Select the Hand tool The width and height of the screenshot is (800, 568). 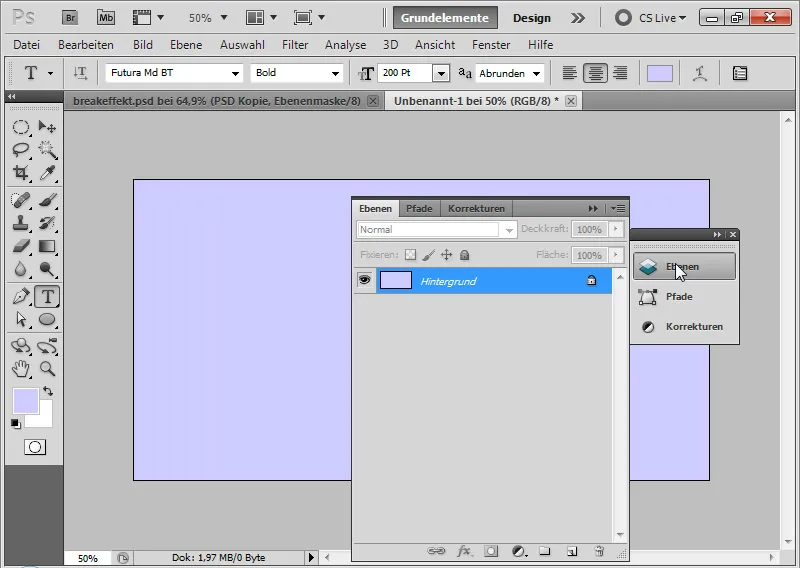(21, 368)
